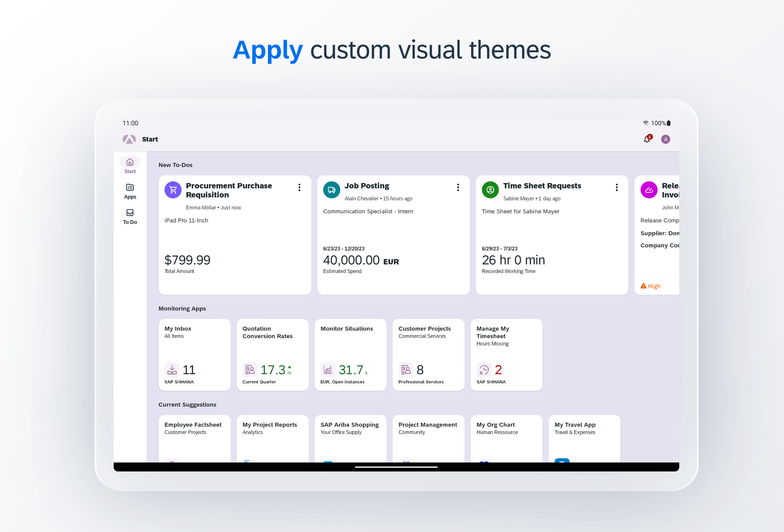This screenshot has height=532, width=784.
Task: Click the 'Start' page title in header
Action: click(150, 139)
